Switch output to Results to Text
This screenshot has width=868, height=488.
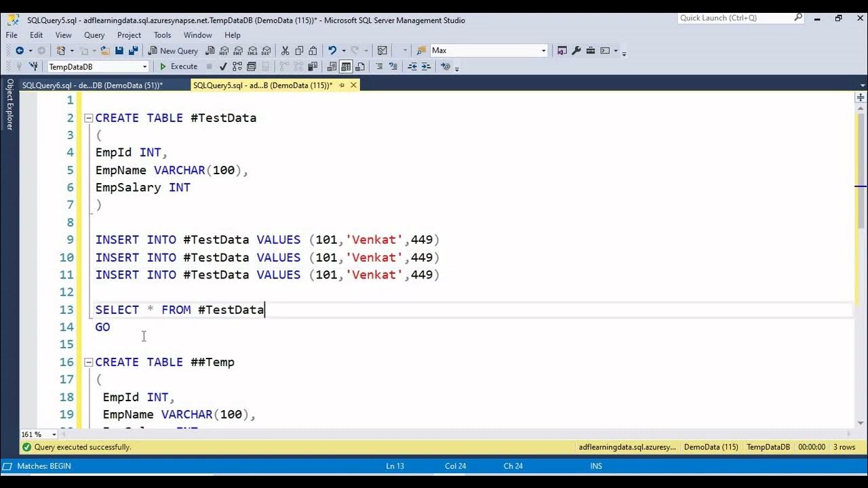pyautogui.click(x=332, y=66)
